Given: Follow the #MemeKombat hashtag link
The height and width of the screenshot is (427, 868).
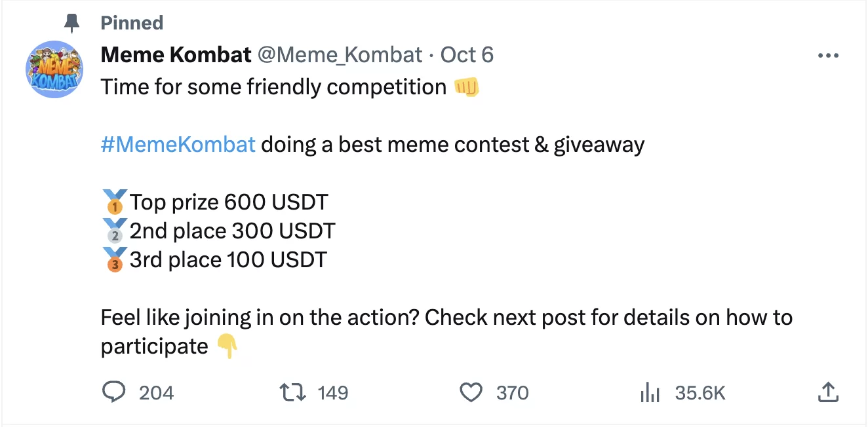Looking at the screenshot, I should tap(178, 144).
